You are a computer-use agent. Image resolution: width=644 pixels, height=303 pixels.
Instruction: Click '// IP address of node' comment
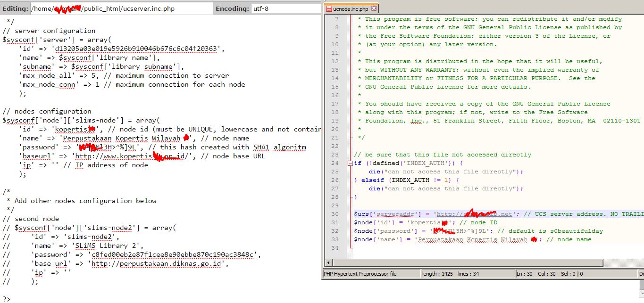click(x=105, y=165)
